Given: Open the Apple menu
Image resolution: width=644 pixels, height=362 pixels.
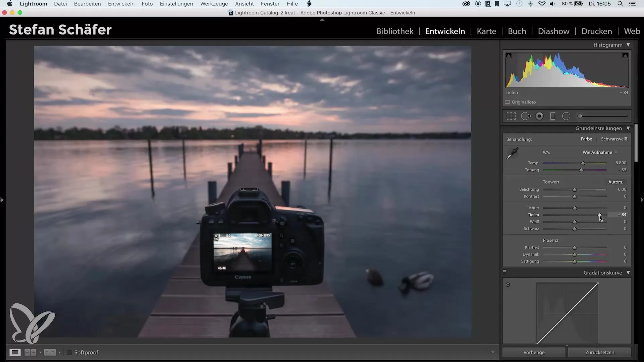Looking at the screenshot, I should (x=9, y=4).
